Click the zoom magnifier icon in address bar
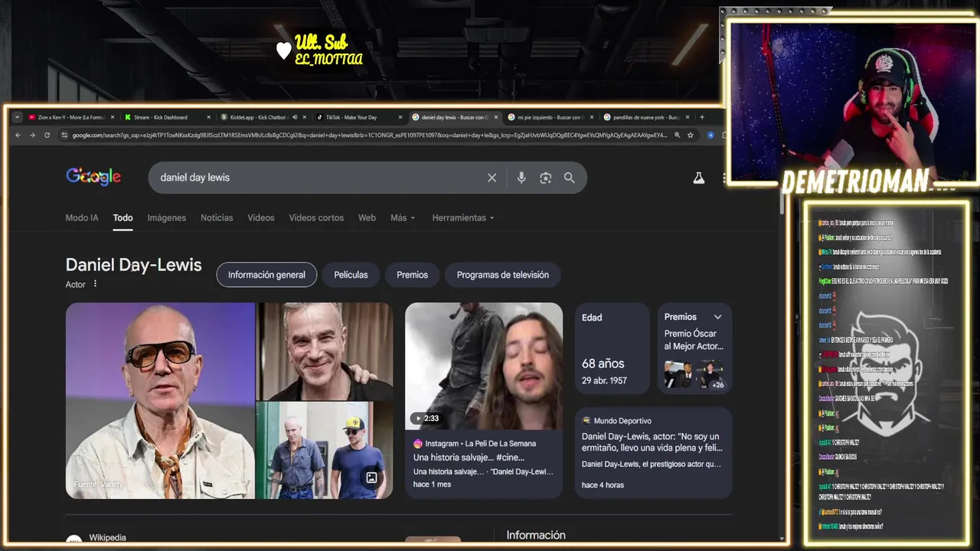This screenshot has height=551, width=980. point(677,135)
